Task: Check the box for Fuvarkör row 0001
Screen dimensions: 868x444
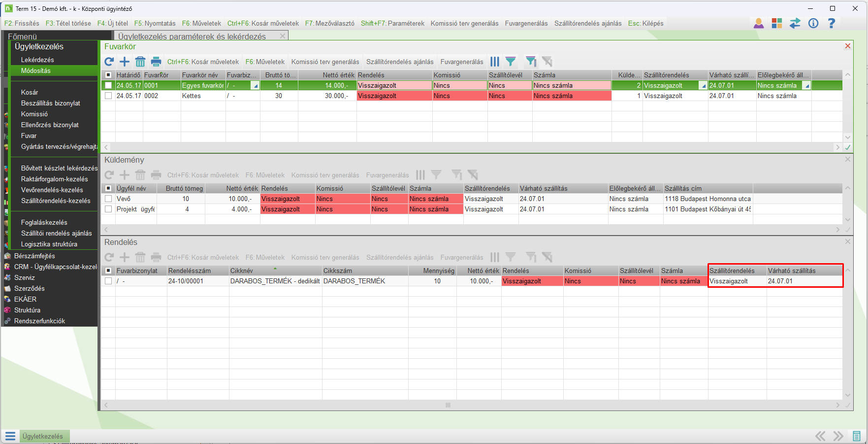Action: click(x=108, y=85)
